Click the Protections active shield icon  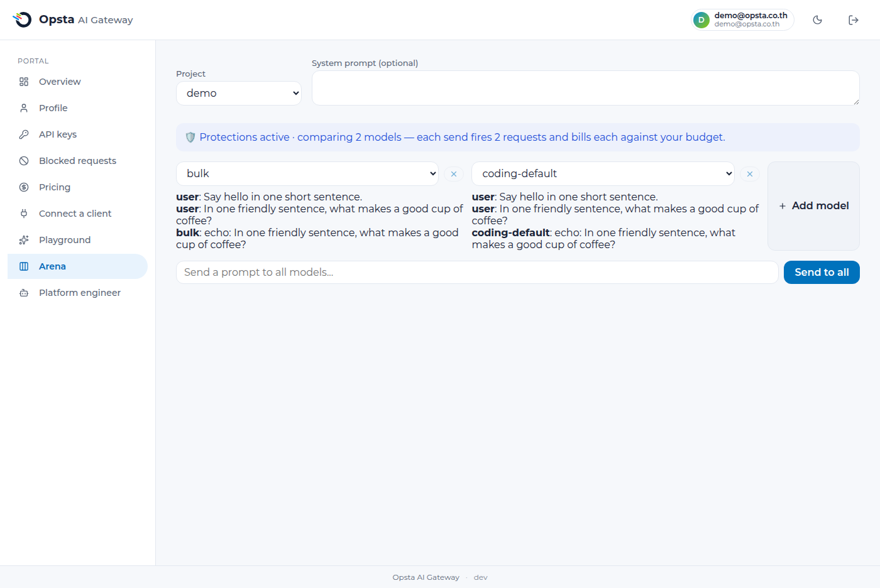point(190,137)
